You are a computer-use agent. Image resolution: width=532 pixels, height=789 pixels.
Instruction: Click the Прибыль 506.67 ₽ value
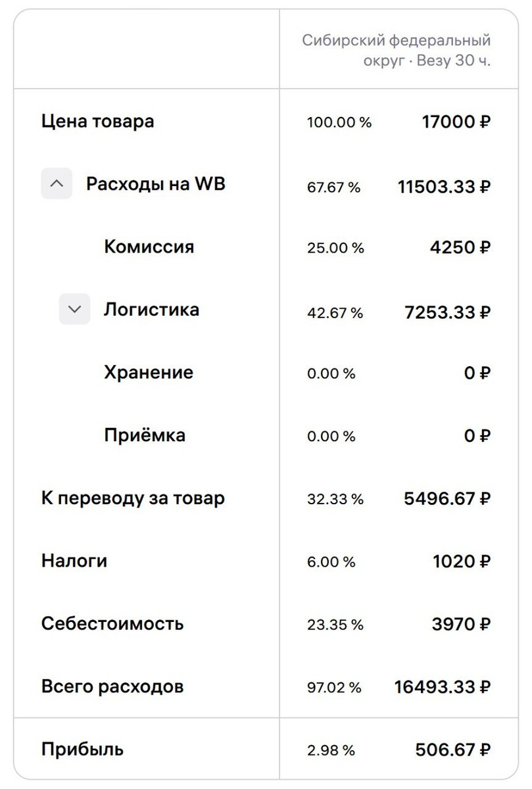coord(453,750)
